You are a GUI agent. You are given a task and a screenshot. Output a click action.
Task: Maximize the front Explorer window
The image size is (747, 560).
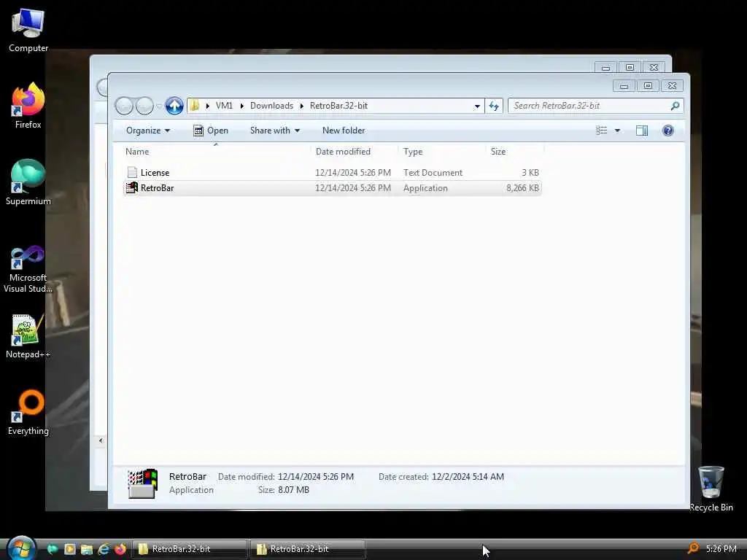tap(648, 86)
